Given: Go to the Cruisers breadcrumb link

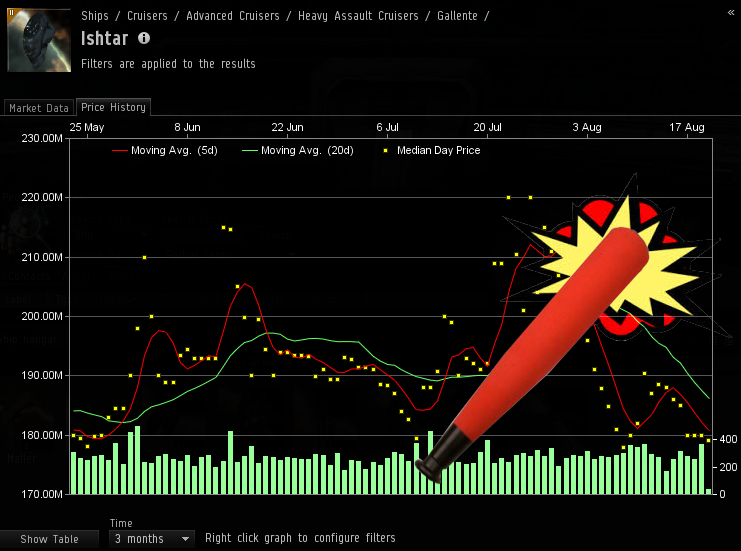Looking at the screenshot, I should point(147,16).
